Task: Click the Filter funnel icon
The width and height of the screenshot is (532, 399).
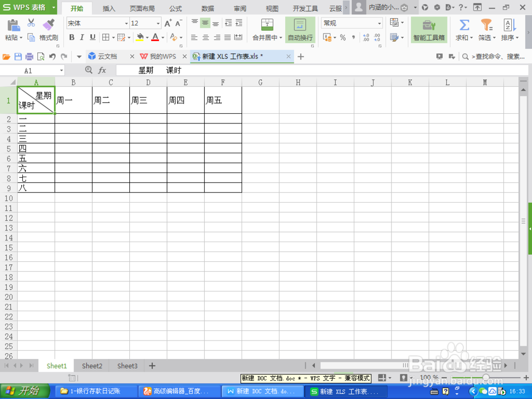Action: pos(486,25)
